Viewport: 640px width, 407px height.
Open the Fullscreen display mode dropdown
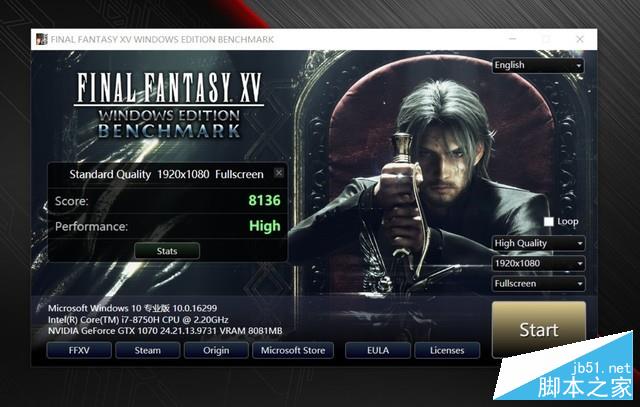[539, 284]
